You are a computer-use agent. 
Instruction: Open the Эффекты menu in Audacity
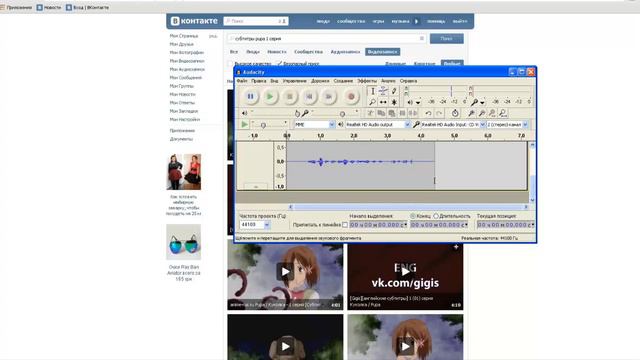367,81
